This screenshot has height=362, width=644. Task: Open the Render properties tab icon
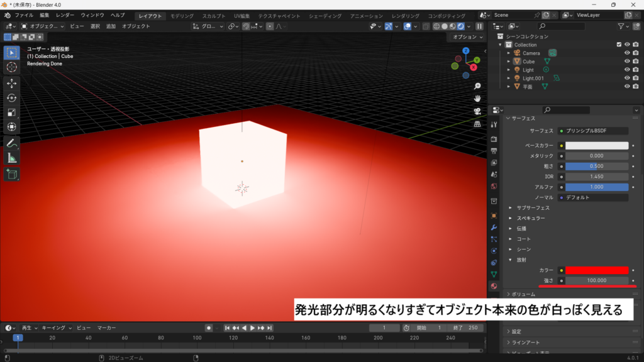click(x=494, y=140)
